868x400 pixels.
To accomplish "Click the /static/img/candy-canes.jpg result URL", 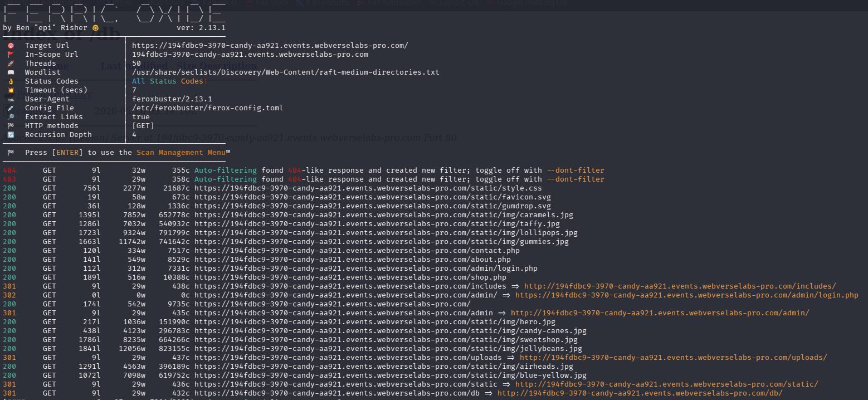I will tap(391, 331).
